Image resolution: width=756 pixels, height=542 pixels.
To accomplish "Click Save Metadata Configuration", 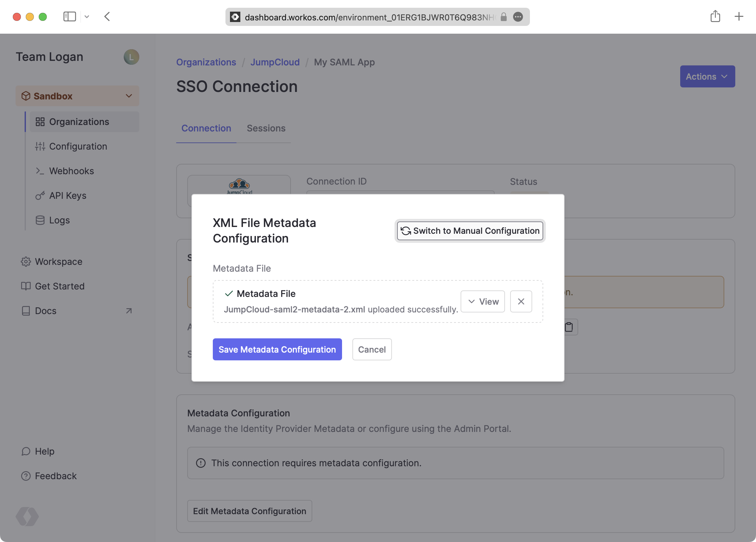I will (277, 349).
